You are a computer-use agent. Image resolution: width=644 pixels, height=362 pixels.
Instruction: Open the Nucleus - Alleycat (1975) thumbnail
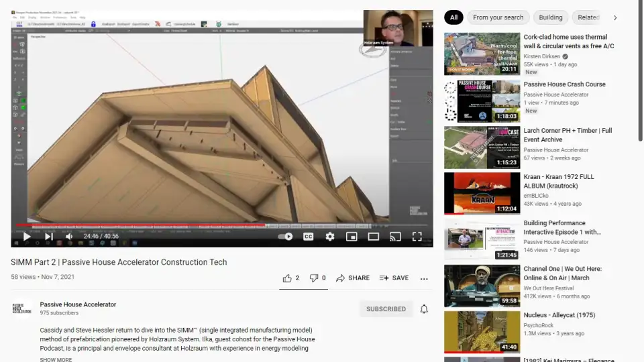click(482, 332)
